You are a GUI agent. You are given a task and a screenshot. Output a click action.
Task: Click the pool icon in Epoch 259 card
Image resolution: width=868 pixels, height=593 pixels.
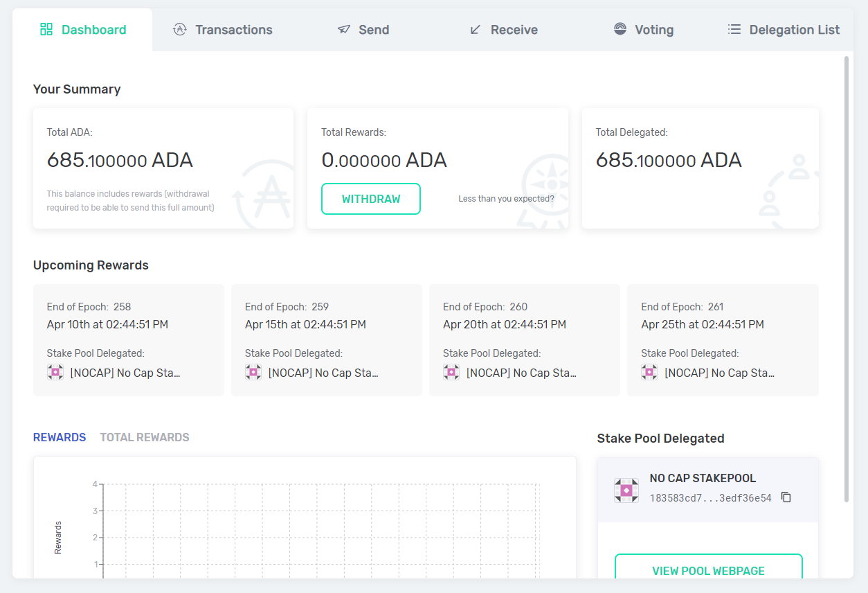point(253,372)
